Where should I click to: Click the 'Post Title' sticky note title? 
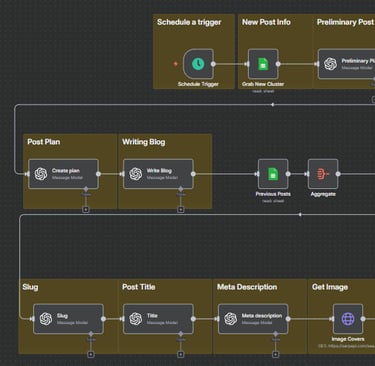pos(139,287)
